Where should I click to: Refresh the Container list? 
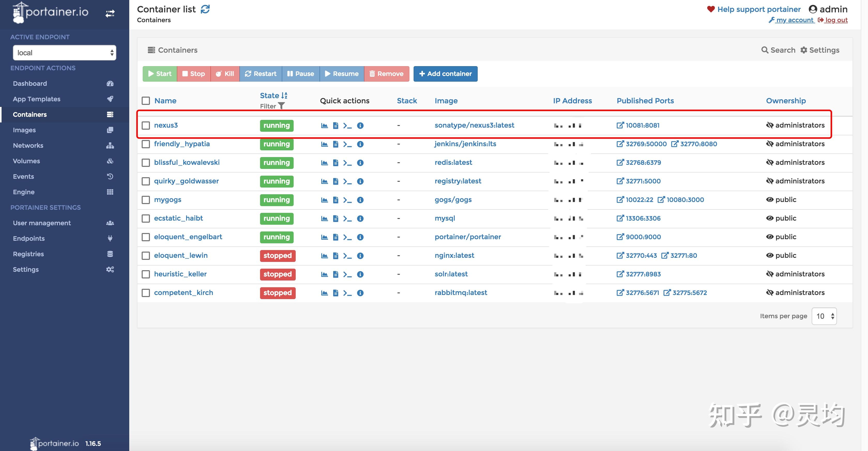(x=205, y=9)
